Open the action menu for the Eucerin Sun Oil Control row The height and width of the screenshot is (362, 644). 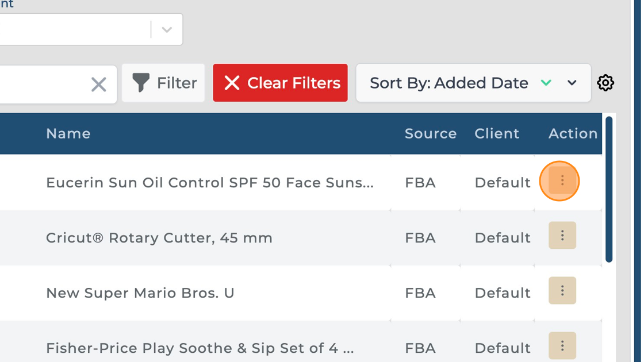click(562, 181)
